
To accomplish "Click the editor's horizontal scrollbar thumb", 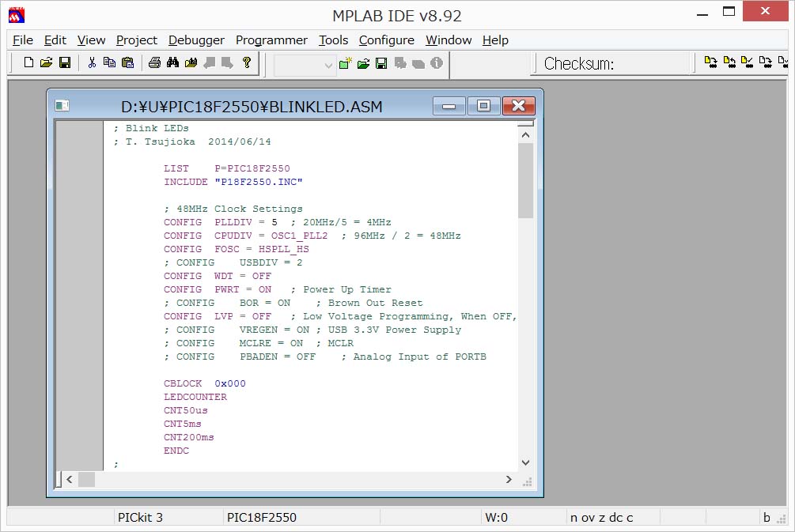I will (x=86, y=479).
